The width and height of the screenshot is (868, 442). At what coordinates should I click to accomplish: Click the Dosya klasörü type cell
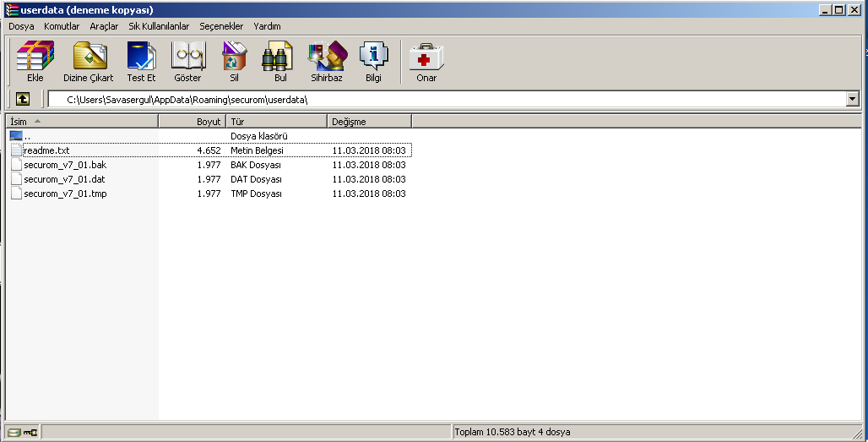tap(259, 136)
